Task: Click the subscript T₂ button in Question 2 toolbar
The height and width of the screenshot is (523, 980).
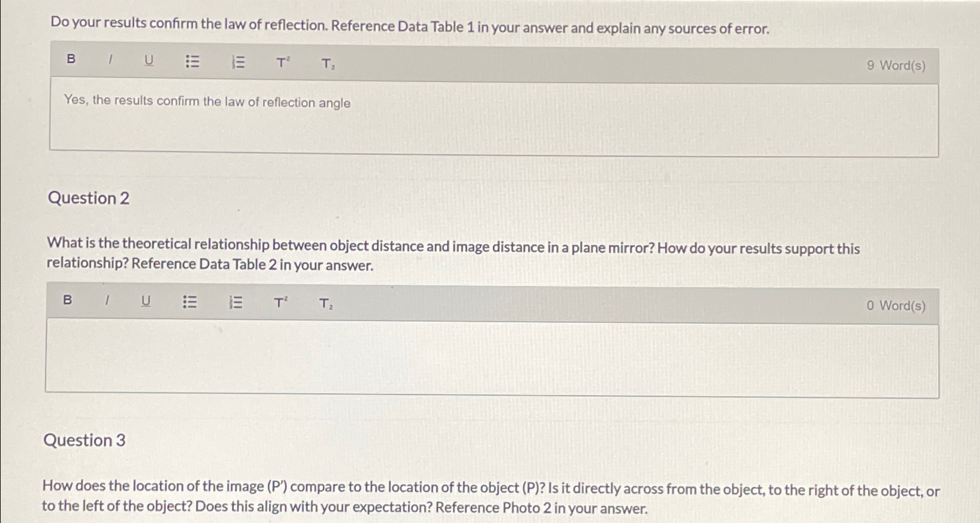Action: click(324, 303)
